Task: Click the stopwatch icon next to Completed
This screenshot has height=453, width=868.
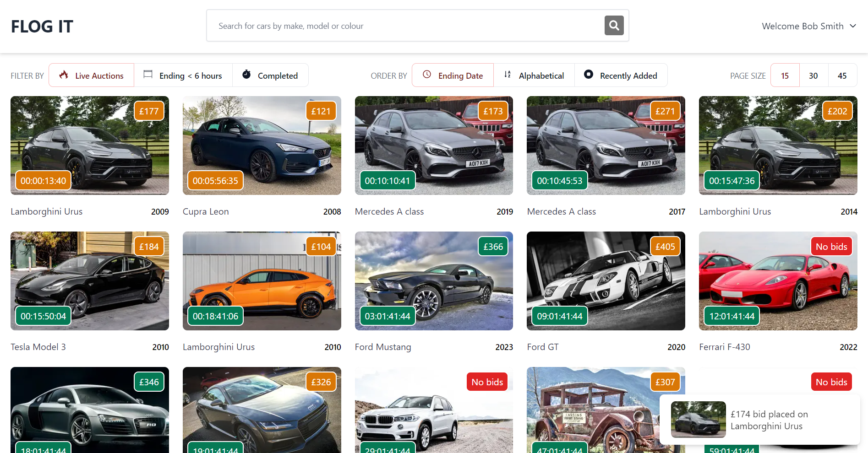Action: click(x=246, y=74)
